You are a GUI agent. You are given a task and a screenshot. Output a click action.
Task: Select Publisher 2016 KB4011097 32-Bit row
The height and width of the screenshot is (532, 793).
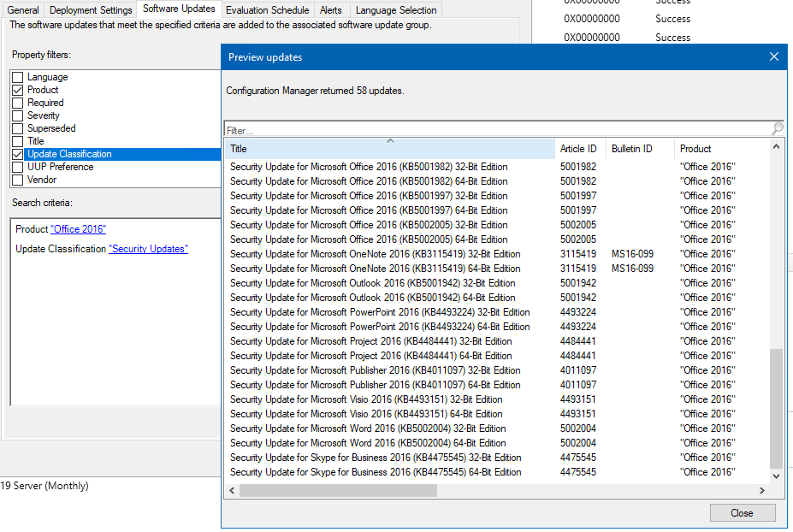tap(497, 370)
